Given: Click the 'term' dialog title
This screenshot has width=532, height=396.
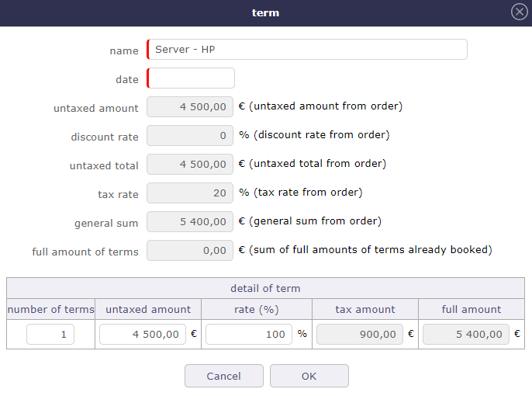Looking at the screenshot, I should coord(266,13).
